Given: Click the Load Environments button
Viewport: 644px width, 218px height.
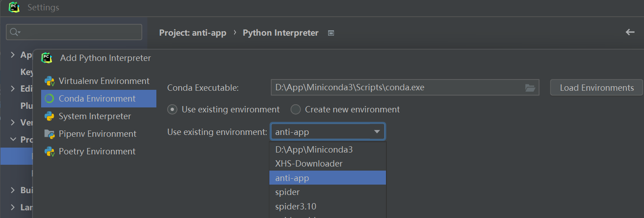Looking at the screenshot, I should (597, 88).
